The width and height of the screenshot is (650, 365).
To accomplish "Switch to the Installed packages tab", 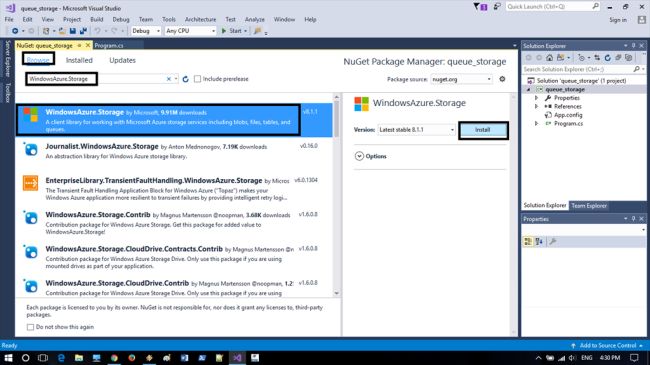I will click(x=79, y=60).
